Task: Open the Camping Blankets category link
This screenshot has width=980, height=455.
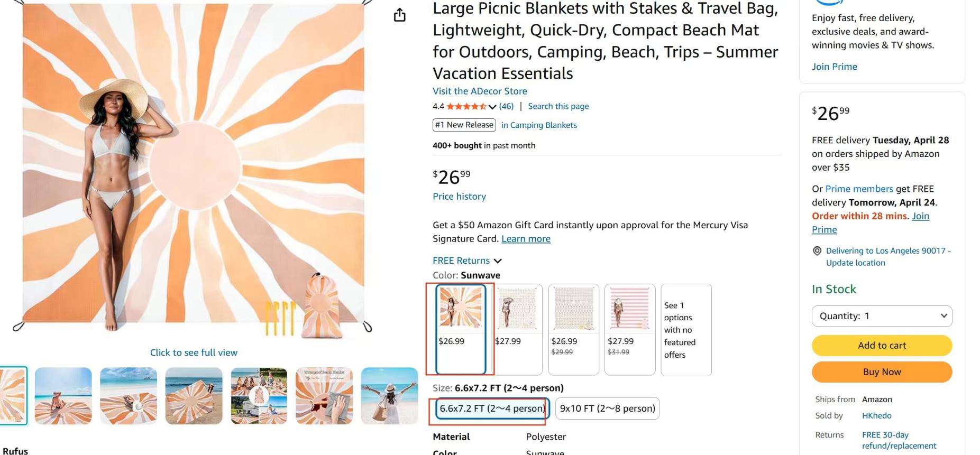Action: pos(539,125)
